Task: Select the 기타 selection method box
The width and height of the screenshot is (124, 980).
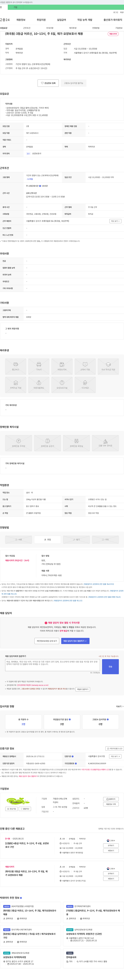Action: [x=105, y=539]
